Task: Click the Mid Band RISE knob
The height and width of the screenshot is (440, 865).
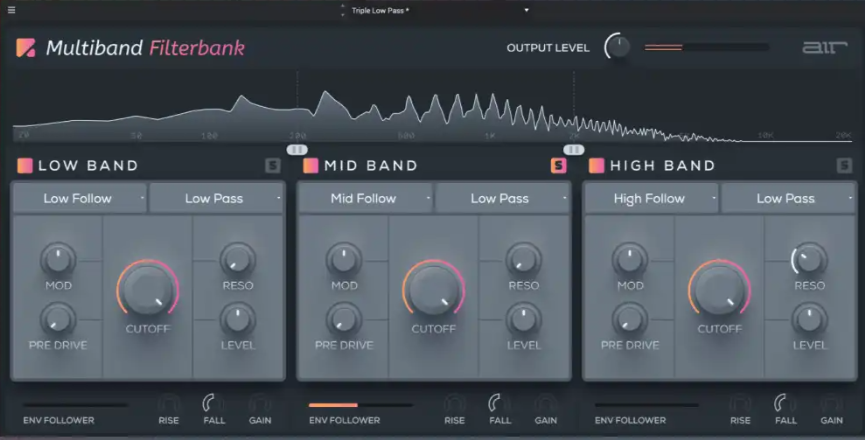Action: 454,404
